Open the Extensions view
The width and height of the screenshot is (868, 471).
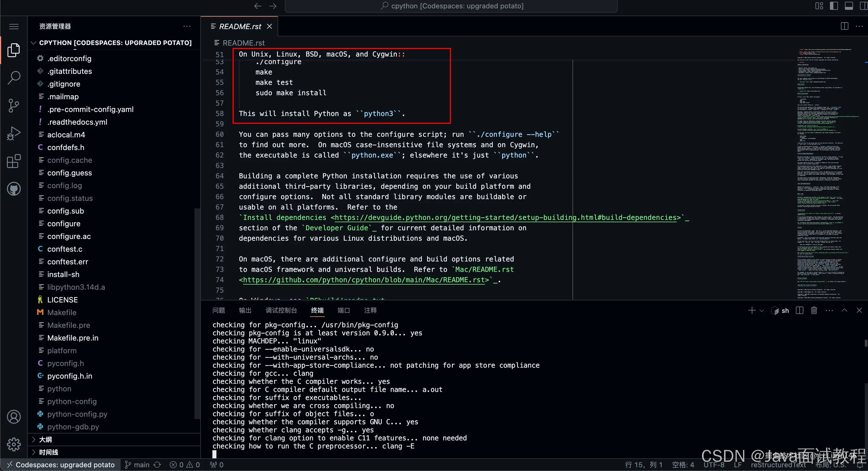point(14,161)
